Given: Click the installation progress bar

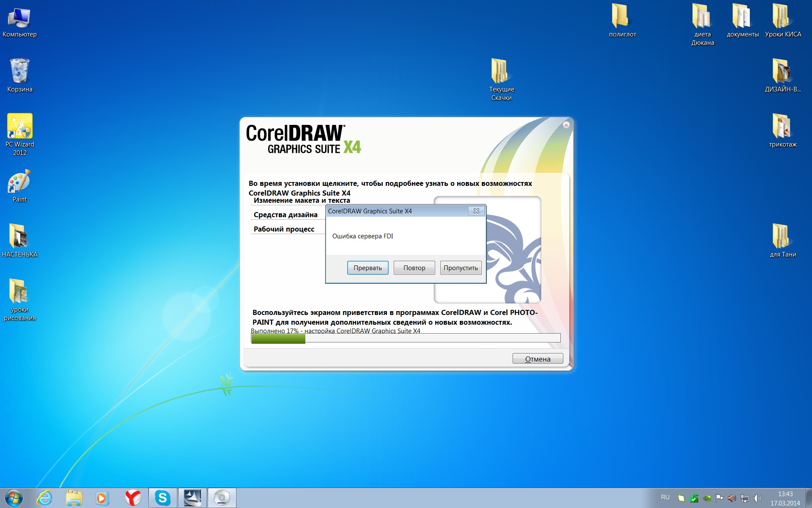Looking at the screenshot, I should pyautogui.click(x=406, y=338).
